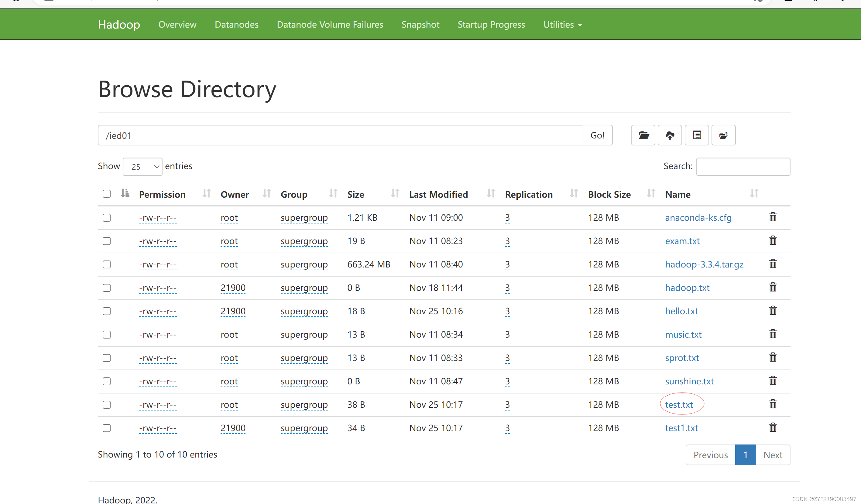The width and height of the screenshot is (861, 504).
Task: Click sort arrows on the Name column
Action: tap(754, 194)
